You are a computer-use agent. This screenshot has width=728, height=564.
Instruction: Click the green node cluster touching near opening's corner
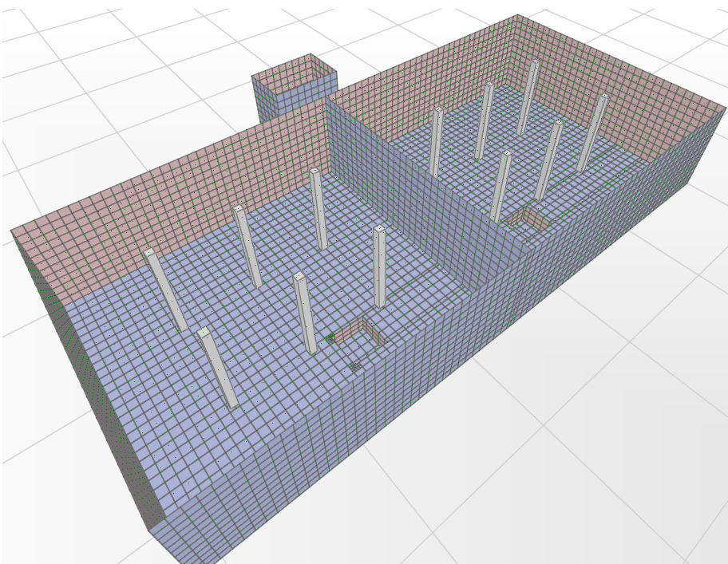[x=330, y=337]
